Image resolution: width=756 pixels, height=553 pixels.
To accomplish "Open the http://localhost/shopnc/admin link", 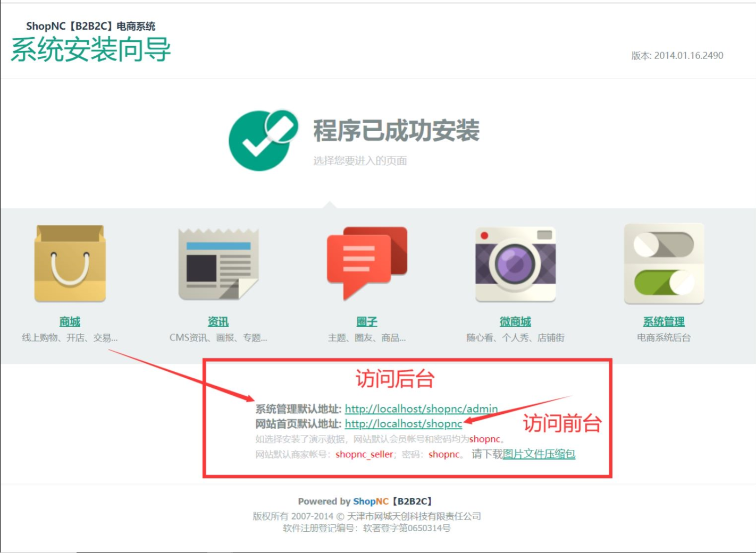I will [421, 409].
